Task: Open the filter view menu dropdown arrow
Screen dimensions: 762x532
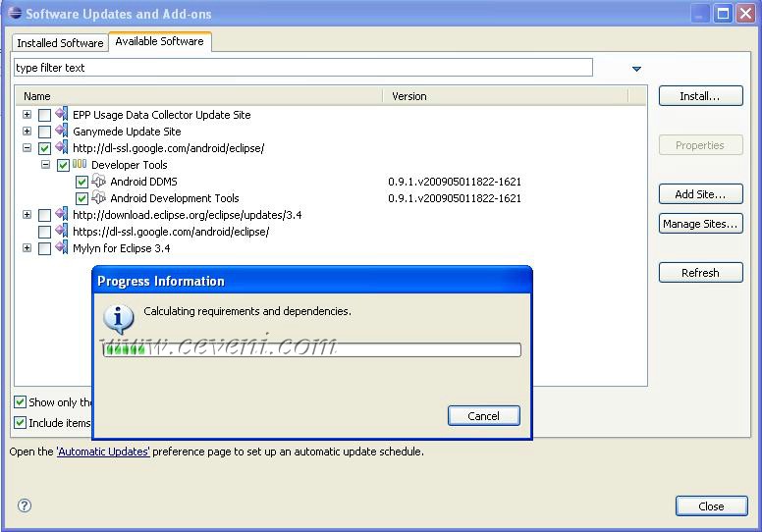Action: (636, 69)
